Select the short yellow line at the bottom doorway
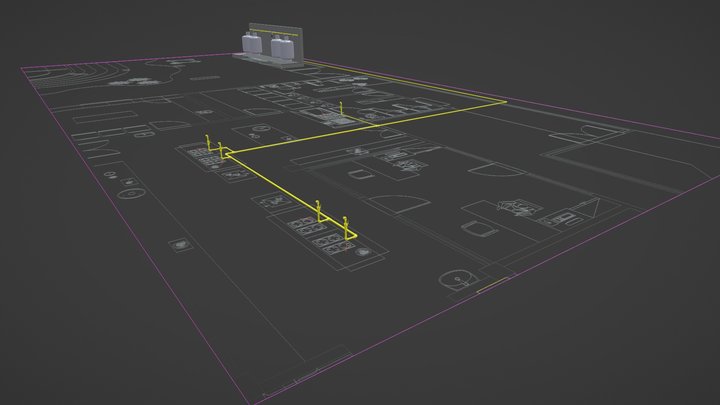This screenshot has width=720, height=405. (x=492, y=285)
